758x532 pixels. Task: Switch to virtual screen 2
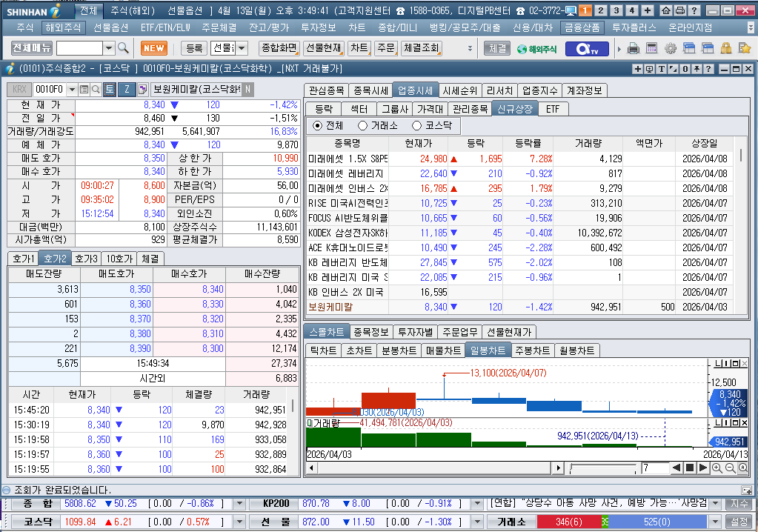point(600,10)
